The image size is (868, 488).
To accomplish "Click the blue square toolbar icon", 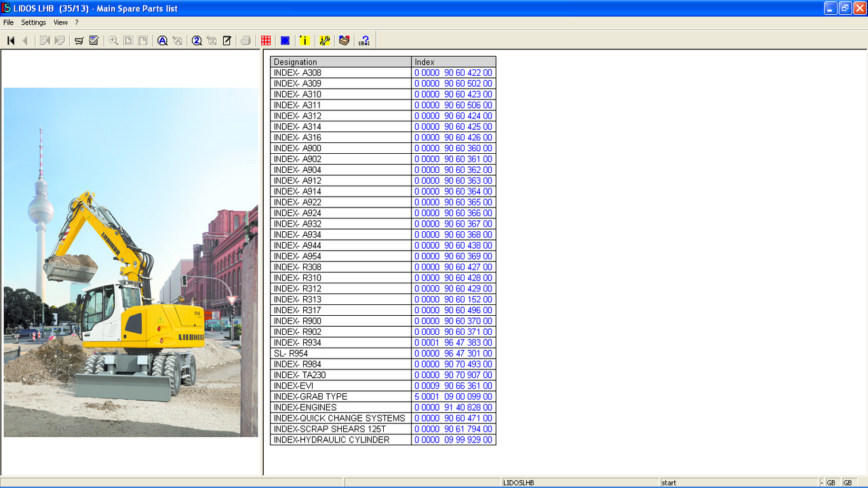I will tap(285, 41).
